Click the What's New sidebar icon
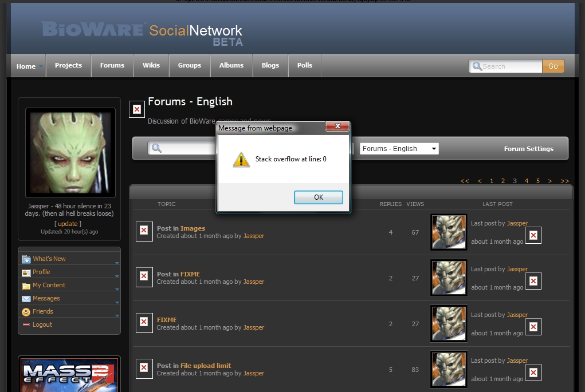 pyautogui.click(x=26, y=259)
